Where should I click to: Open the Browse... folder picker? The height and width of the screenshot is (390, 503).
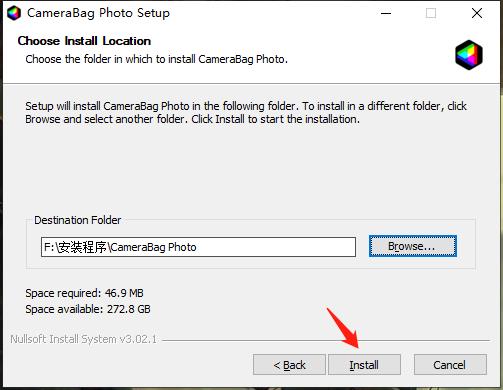(413, 246)
